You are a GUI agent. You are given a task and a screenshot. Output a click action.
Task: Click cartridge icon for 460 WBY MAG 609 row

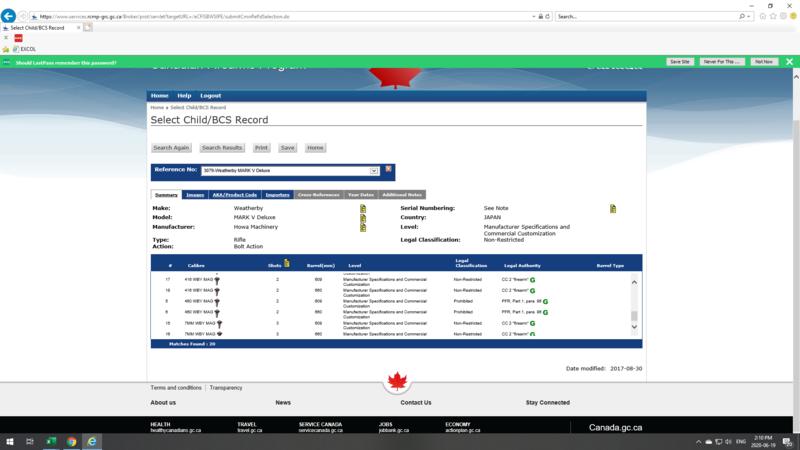tap(217, 302)
